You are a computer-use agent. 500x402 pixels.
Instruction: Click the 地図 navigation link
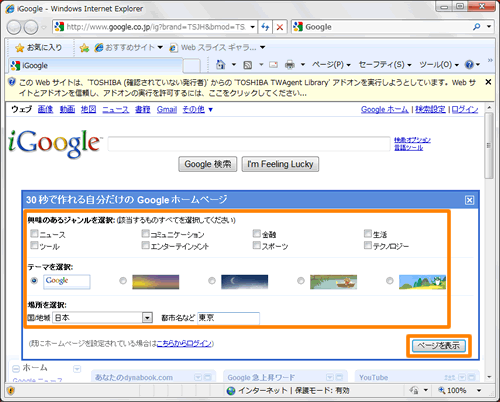click(x=88, y=109)
